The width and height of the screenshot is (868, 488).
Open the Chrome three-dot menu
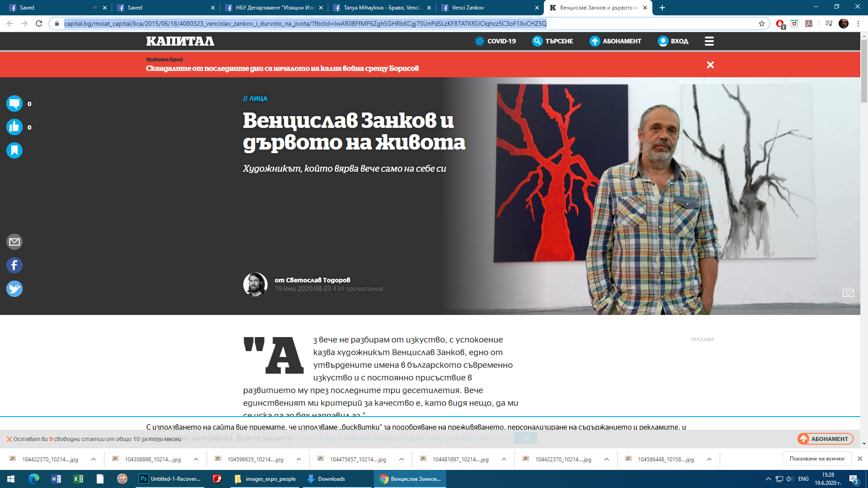(859, 23)
